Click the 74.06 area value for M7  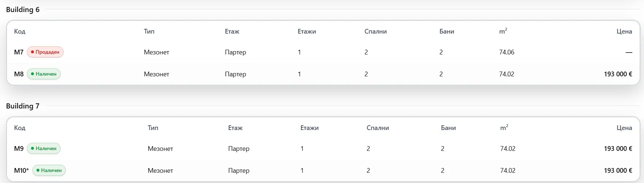coord(507,52)
